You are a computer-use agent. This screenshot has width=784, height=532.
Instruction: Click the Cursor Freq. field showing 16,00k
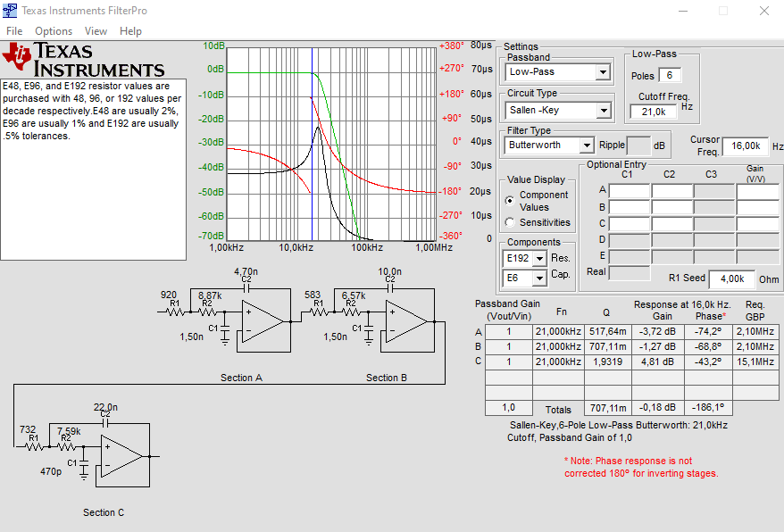pyautogui.click(x=745, y=145)
